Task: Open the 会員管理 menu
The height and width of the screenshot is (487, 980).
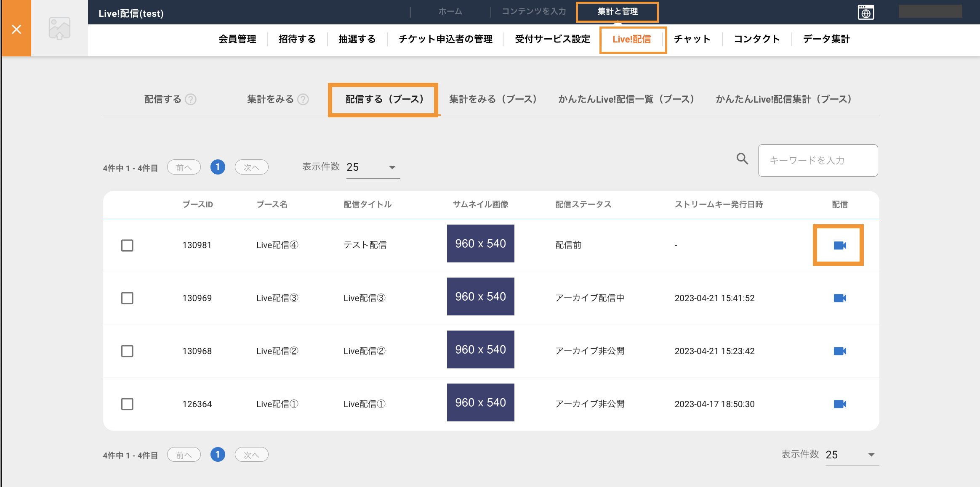Action: [237, 39]
